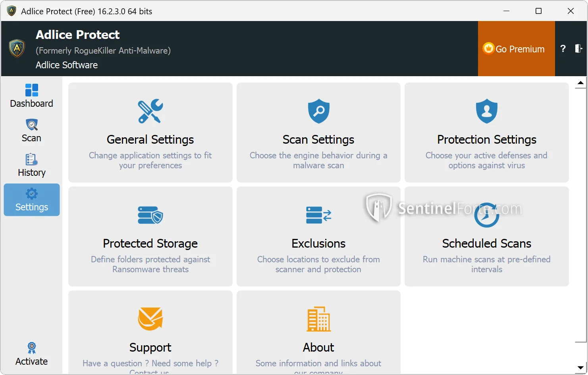
Task: Maximize the Adlice Protect window
Action: [x=539, y=11]
